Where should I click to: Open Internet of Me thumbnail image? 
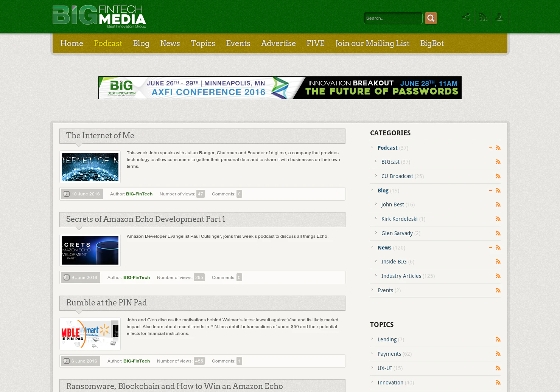coord(90,167)
